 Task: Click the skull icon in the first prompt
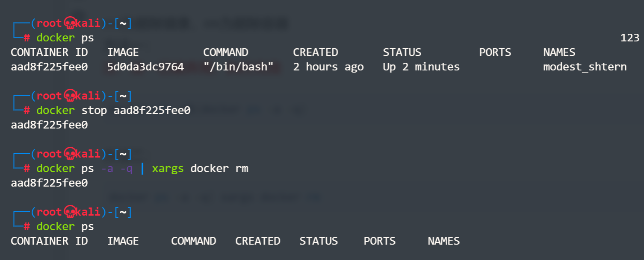pyautogui.click(x=69, y=24)
